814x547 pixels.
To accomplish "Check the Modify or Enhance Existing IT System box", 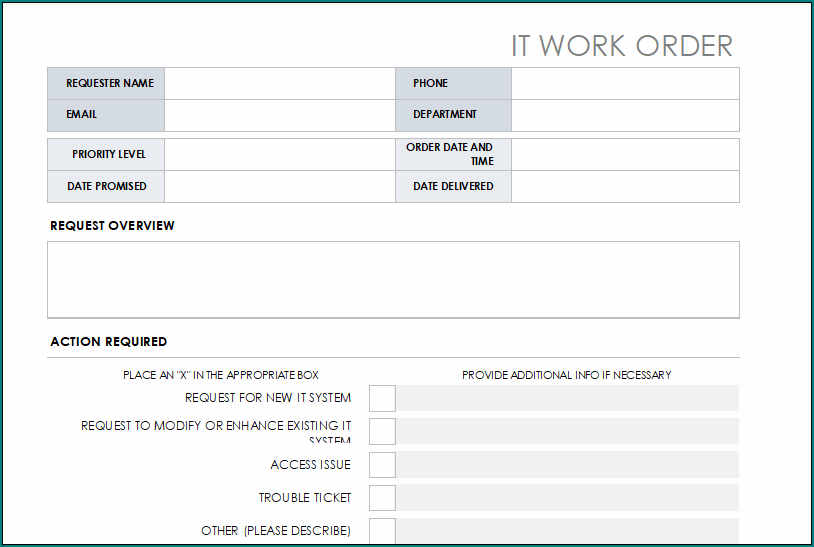I will [x=383, y=431].
